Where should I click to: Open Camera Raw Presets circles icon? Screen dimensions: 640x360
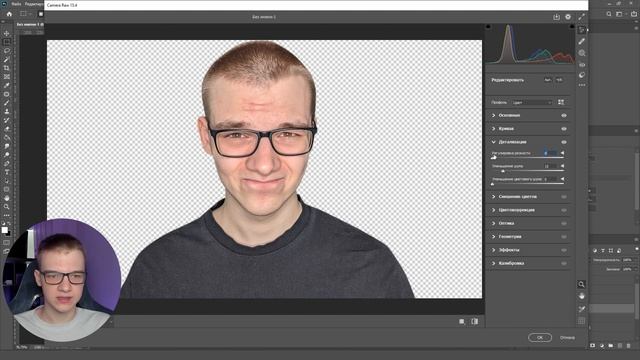coord(582,75)
